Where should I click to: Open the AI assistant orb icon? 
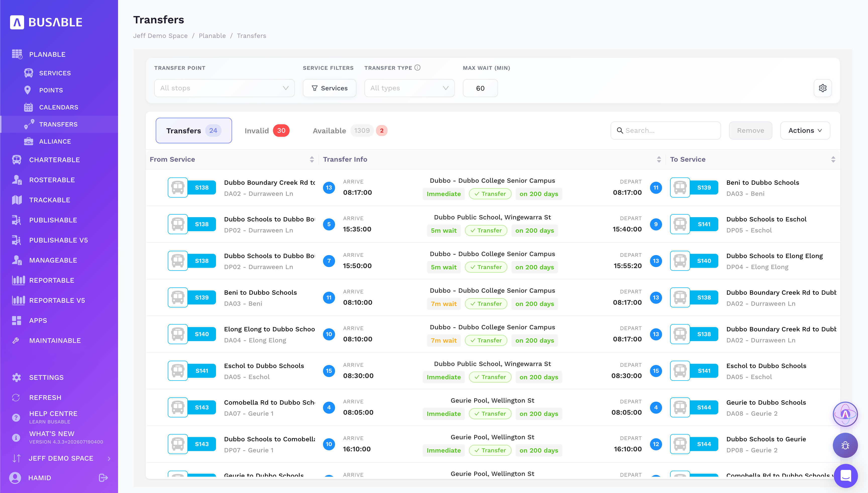click(x=845, y=414)
